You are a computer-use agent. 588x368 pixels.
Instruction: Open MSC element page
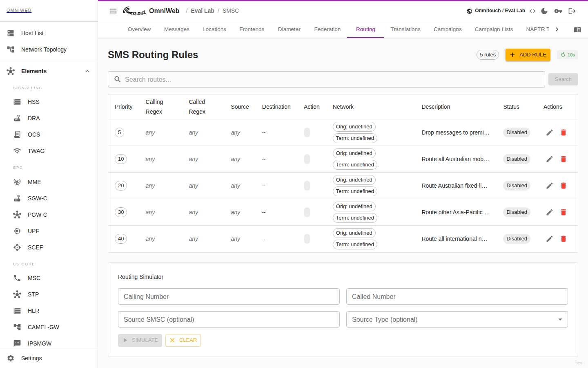49,278
